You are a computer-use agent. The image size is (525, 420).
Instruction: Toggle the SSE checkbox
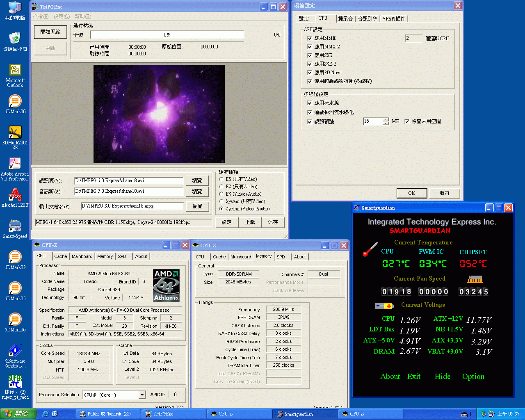[x=310, y=55]
